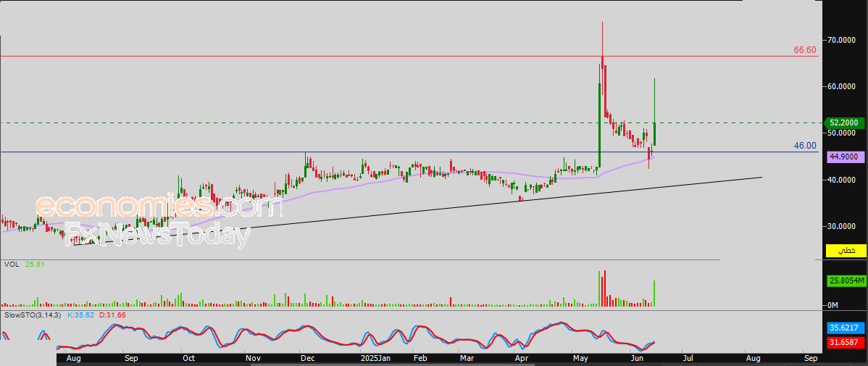Click the stochastic K:35.62 reading
The width and height of the screenshot is (868, 366).
coord(81,315)
